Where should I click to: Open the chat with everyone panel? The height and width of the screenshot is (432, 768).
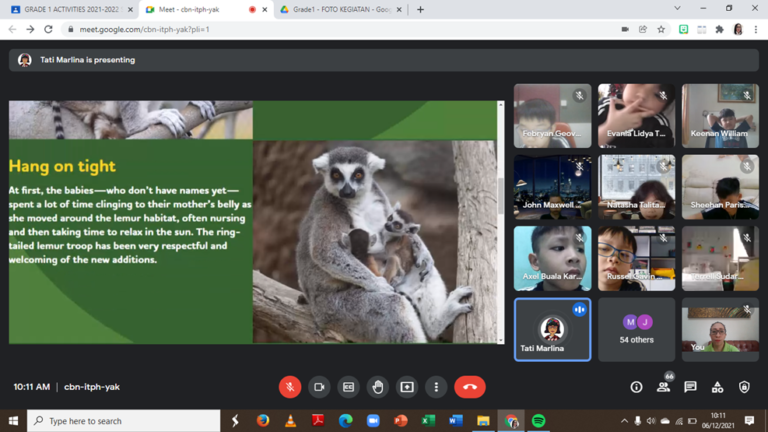pos(690,387)
